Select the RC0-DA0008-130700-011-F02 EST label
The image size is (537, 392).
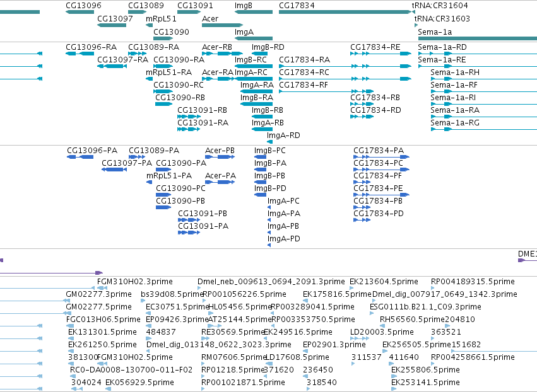(131, 370)
